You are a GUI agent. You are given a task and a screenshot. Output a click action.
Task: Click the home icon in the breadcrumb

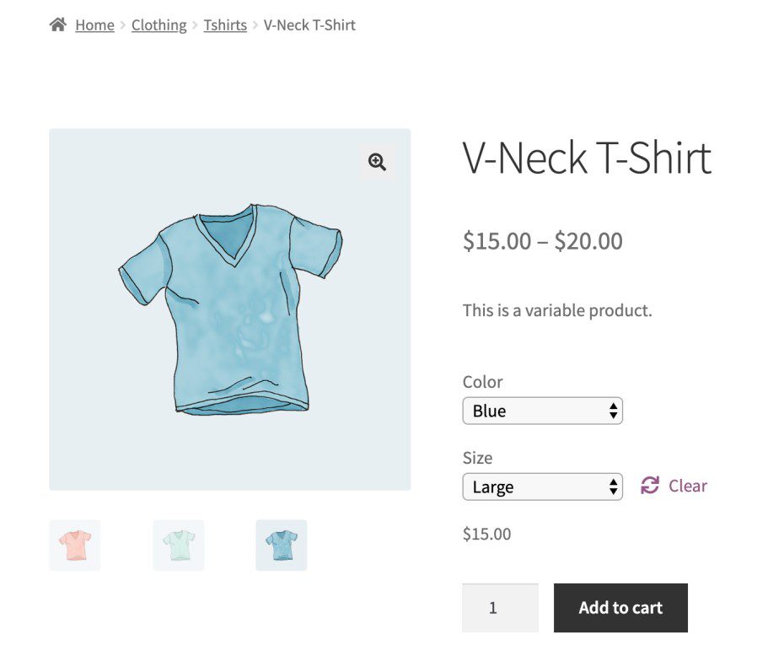pos(57,24)
